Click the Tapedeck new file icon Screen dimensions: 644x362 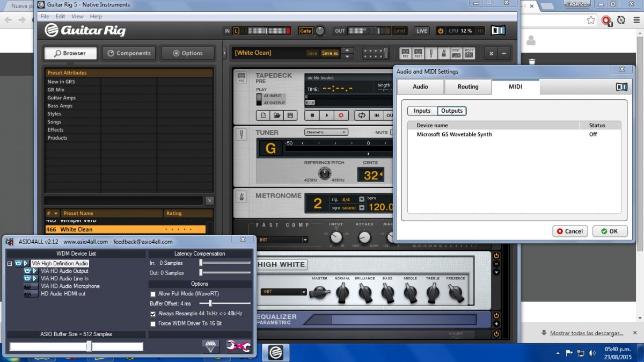pyautogui.click(x=263, y=115)
